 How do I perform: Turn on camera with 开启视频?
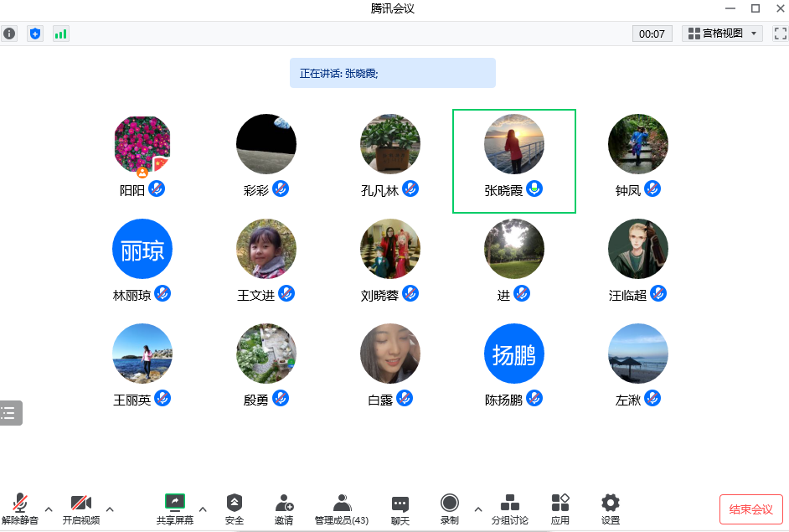(81, 509)
